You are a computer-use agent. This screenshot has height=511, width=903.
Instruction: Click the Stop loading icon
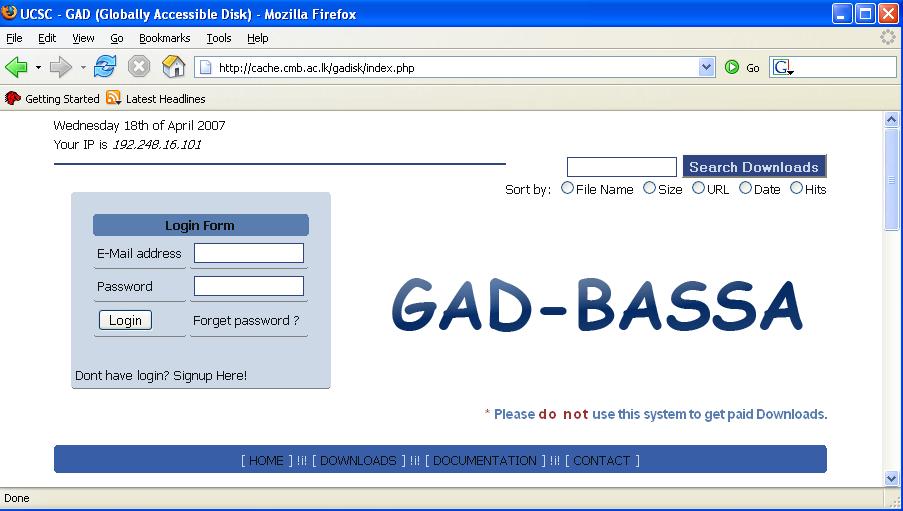pos(139,68)
